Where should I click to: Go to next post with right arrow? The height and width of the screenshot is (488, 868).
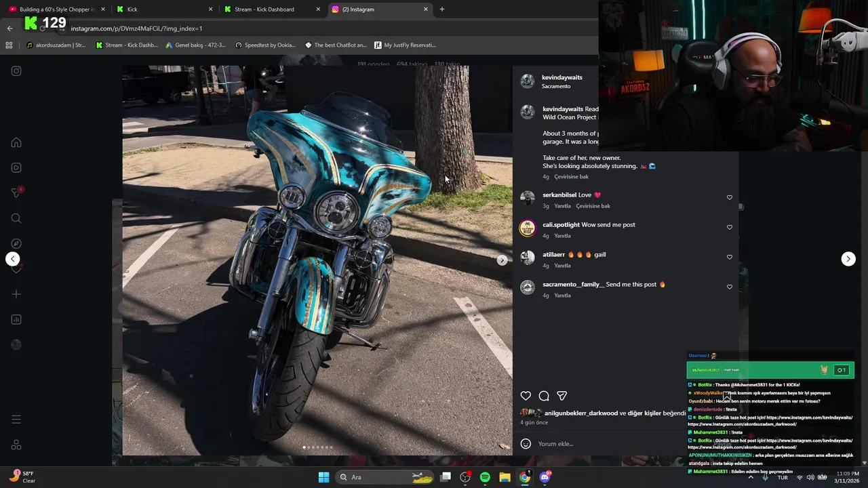point(848,259)
